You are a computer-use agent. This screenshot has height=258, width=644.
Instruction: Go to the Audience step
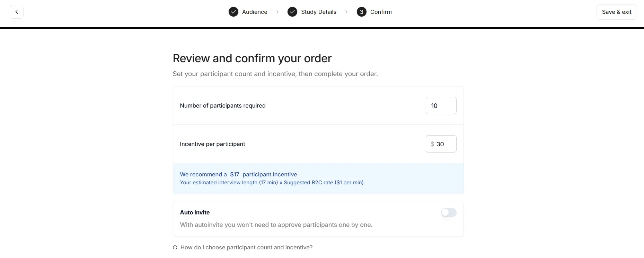pos(255,12)
